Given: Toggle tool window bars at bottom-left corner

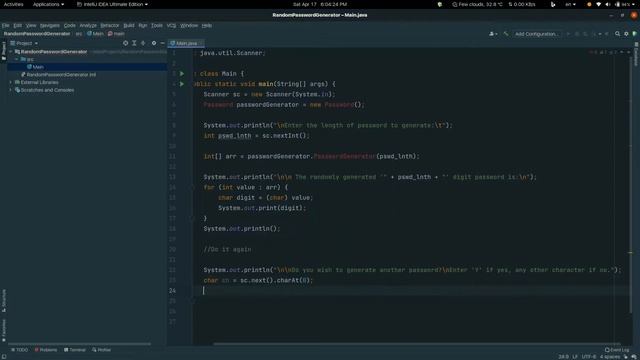Looking at the screenshot, I should 4,356.
